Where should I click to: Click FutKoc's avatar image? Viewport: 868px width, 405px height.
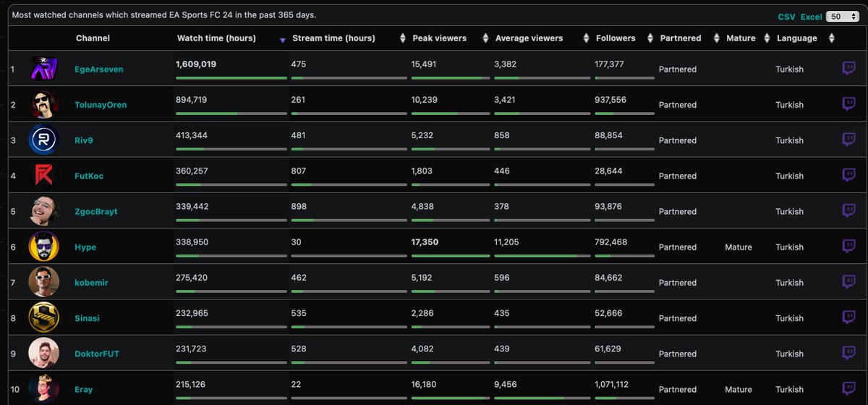[43, 175]
